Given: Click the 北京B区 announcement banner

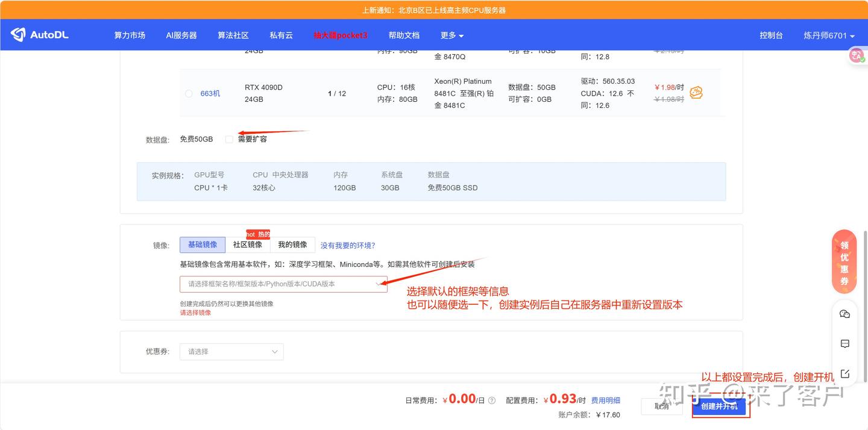Looking at the screenshot, I should point(433,10).
